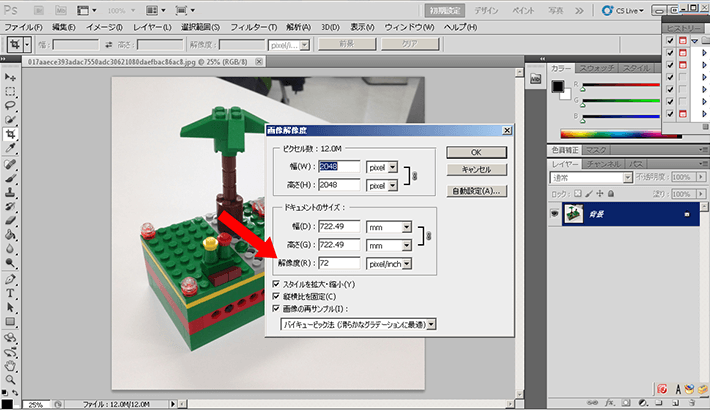710x410 pixels.
Task: Expand the バイキュービック法 resample method dropdown
Action: 432,325
